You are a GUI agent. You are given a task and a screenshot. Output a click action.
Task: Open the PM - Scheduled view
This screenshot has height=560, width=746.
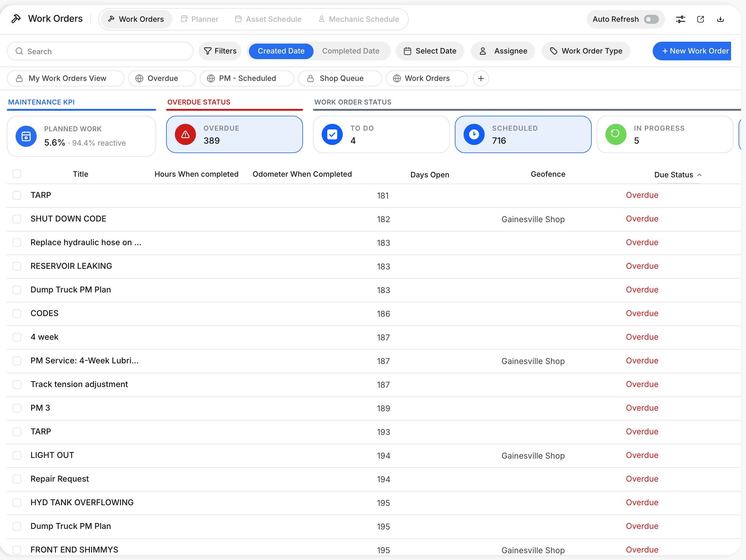point(247,78)
